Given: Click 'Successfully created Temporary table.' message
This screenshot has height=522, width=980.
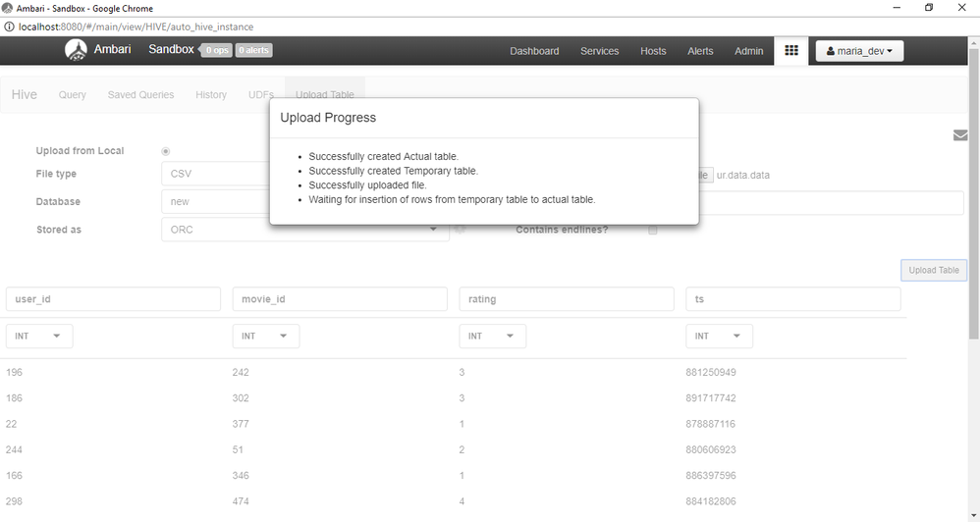Looking at the screenshot, I should coord(393,171).
